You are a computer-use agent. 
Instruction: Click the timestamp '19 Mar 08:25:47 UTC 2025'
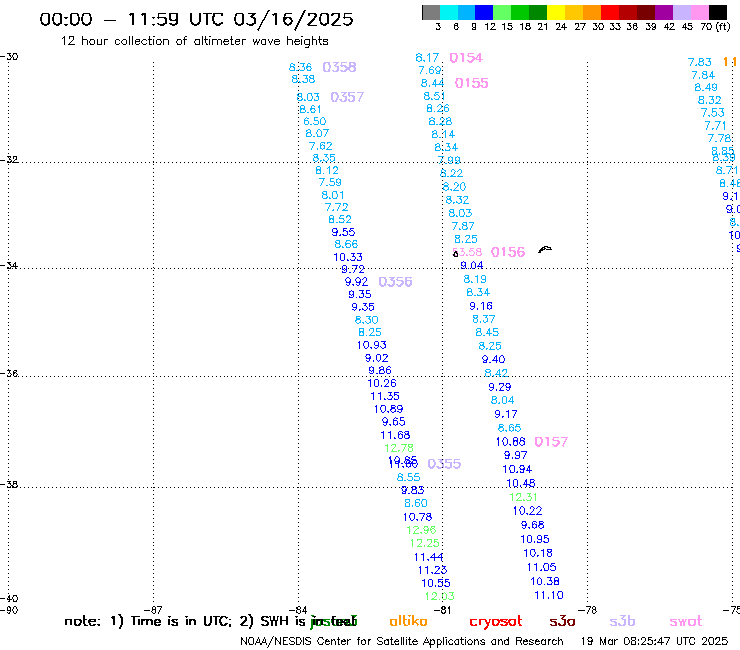point(654,641)
